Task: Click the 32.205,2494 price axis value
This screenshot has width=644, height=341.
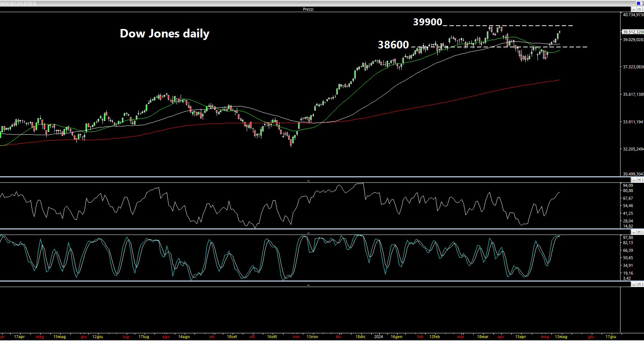Action: pyautogui.click(x=633, y=149)
